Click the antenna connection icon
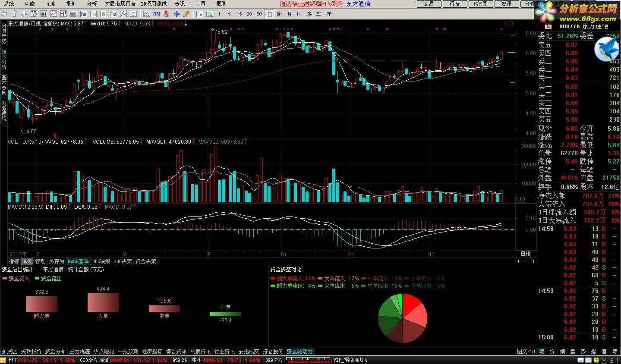Screen dimensions: 621x364 click(x=604, y=360)
